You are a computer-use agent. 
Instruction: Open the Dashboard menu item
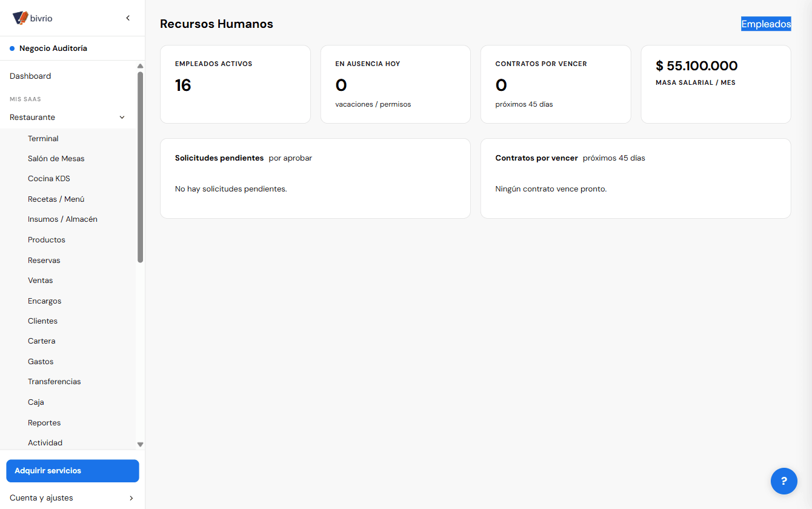click(x=30, y=76)
